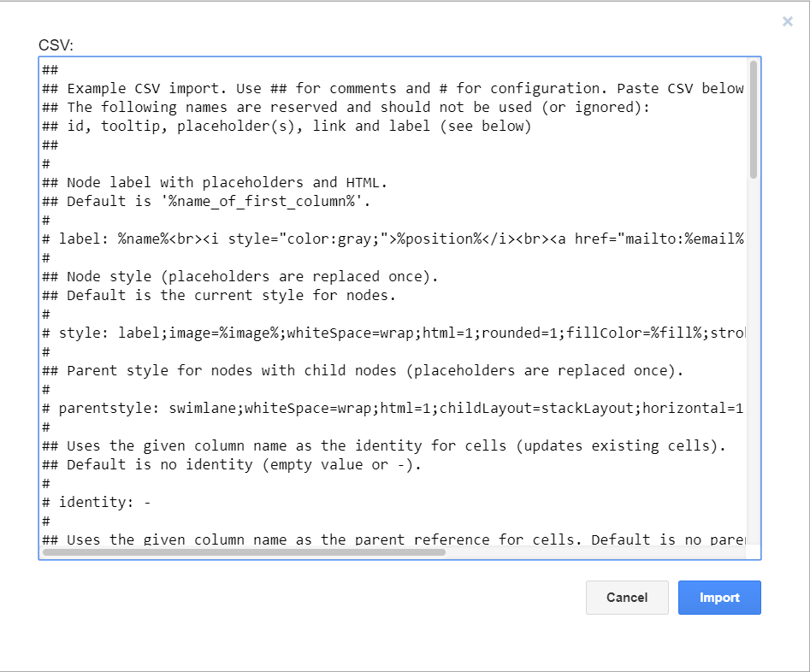The height and width of the screenshot is (672, 810).
Task: Dismiss the dialog with the × icon
Action: 787,21
